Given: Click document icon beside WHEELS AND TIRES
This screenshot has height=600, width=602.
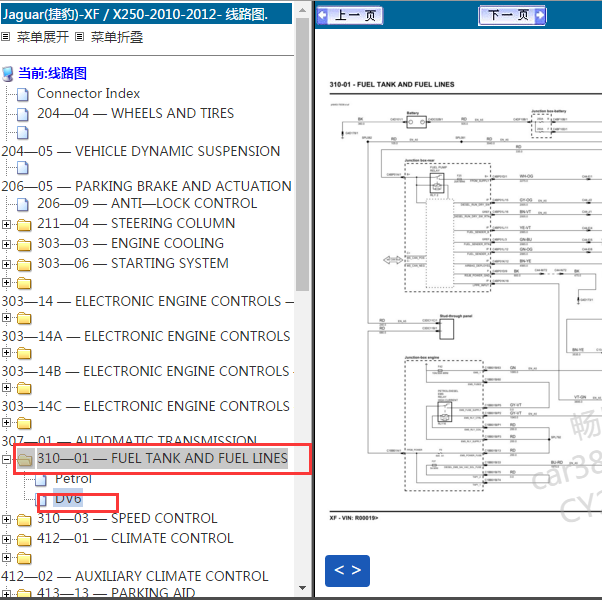Looking at the screenshot, I should (23, 114).
